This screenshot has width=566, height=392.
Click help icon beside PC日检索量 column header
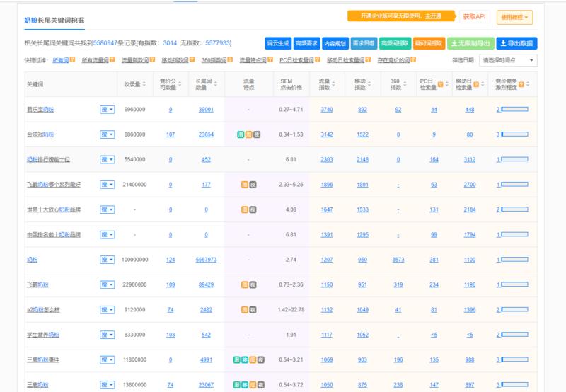click(441, 84)
